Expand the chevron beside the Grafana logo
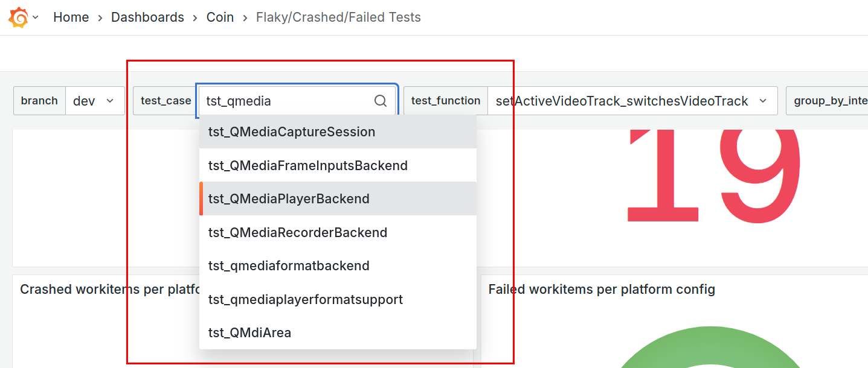 click(36, 17)
